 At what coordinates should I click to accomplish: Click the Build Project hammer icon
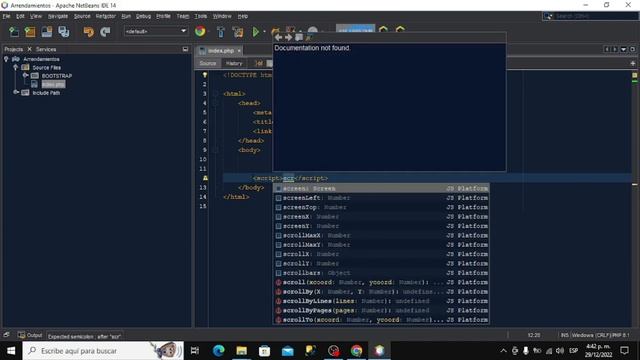click(220, 32)
